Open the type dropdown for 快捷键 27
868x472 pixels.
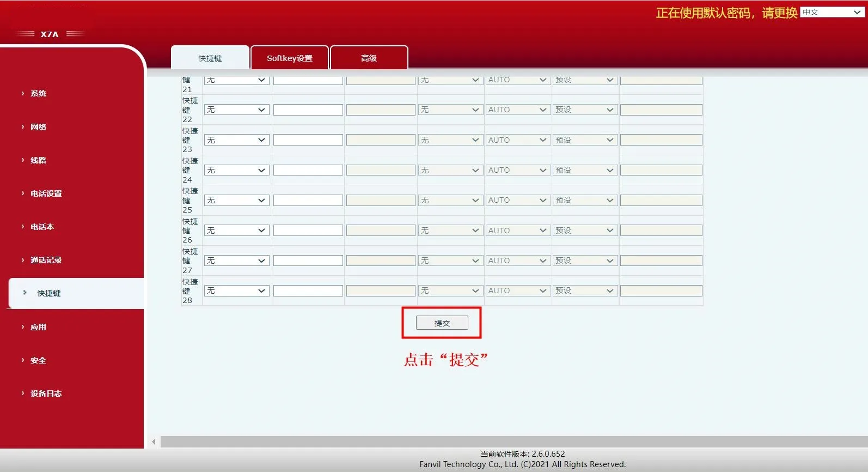click(x=236, y=261)
